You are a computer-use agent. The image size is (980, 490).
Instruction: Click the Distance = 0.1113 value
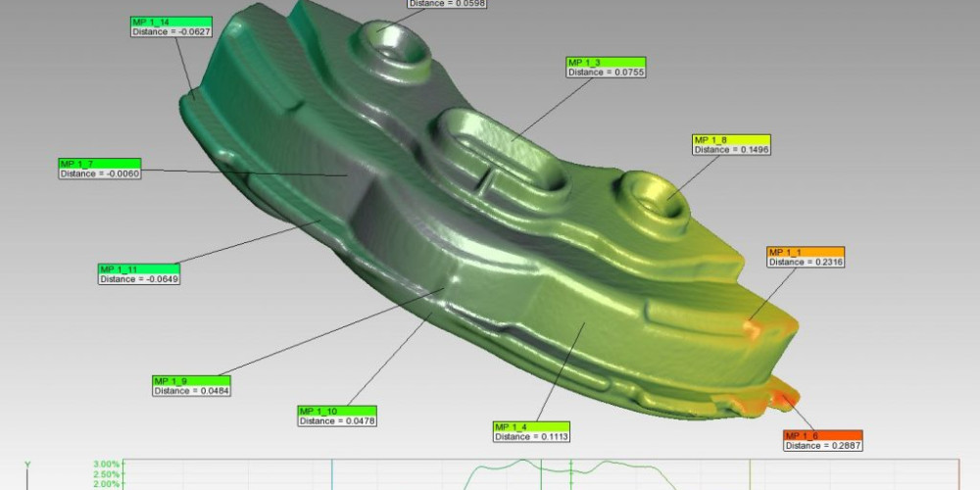pyautogui.click(x=531, y=437)
